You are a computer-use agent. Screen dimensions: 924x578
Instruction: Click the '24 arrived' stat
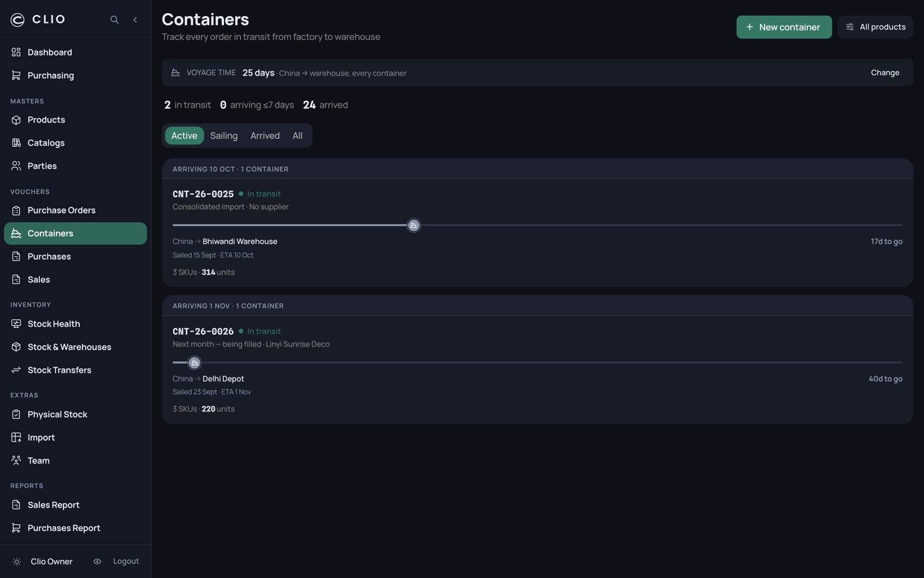pos(326,105)
